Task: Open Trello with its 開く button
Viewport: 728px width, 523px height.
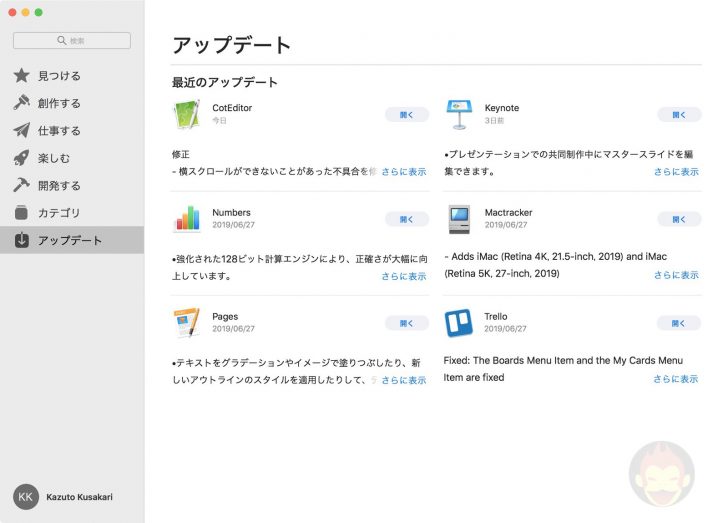Action: tap(679, 323)
